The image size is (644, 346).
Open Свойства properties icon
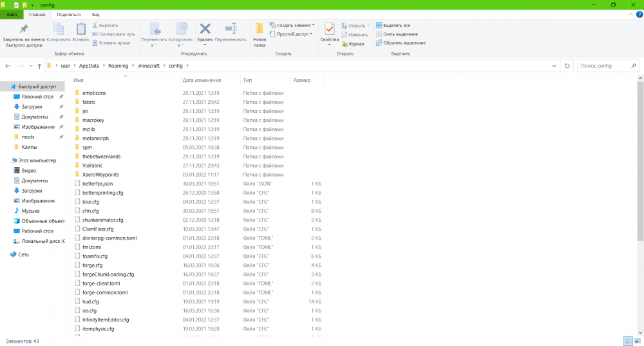coord(329,30)
